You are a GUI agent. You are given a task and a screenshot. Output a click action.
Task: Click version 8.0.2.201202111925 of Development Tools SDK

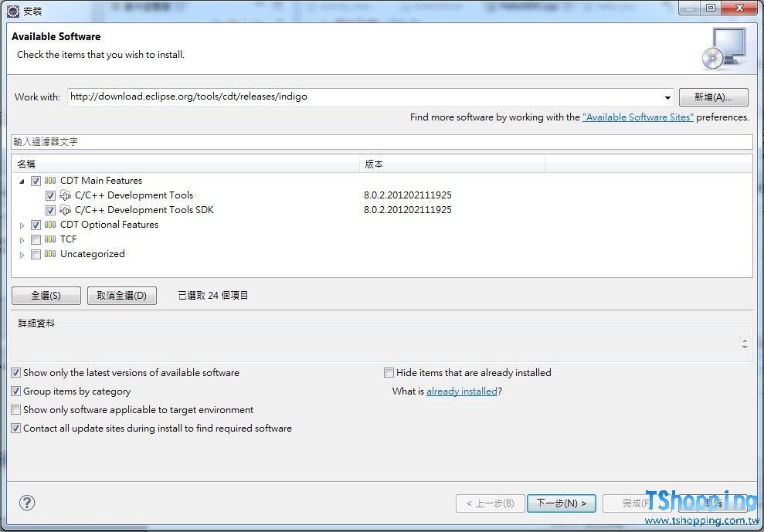pos(408,210)
